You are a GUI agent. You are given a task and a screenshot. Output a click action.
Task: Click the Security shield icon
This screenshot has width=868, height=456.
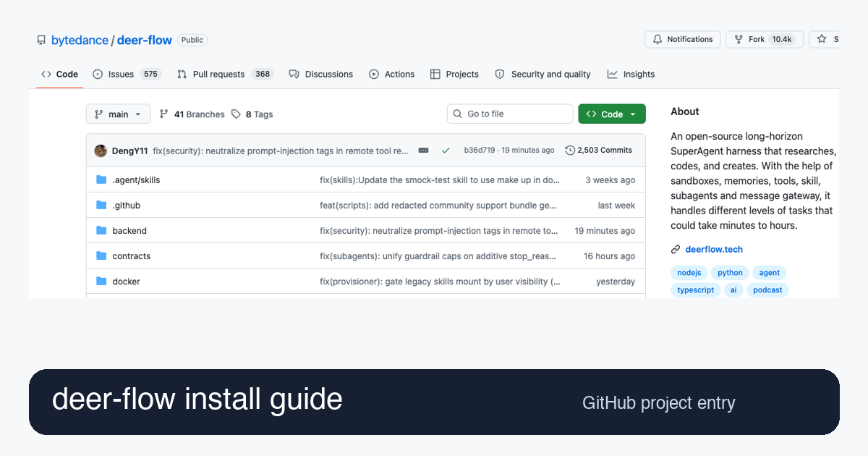click(500, 75)
